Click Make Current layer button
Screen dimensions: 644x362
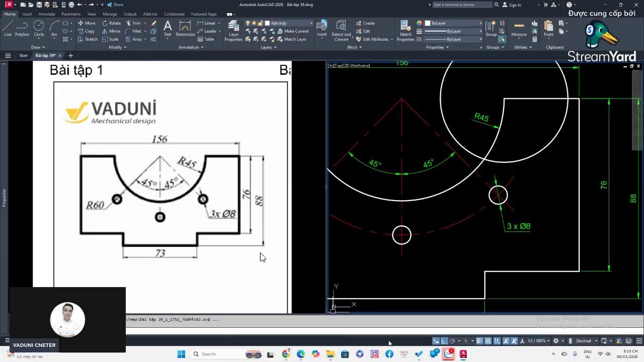coord(292,31)
